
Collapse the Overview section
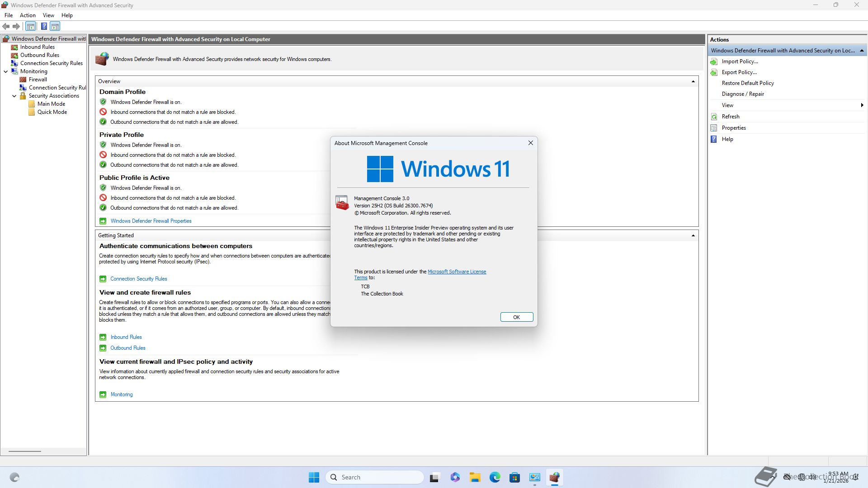[x=693, y=81]
